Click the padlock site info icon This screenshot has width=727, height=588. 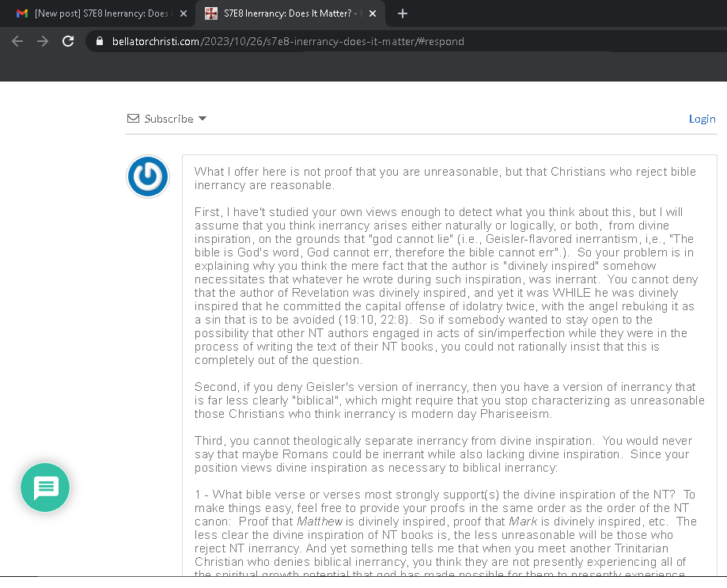point(99,41)
